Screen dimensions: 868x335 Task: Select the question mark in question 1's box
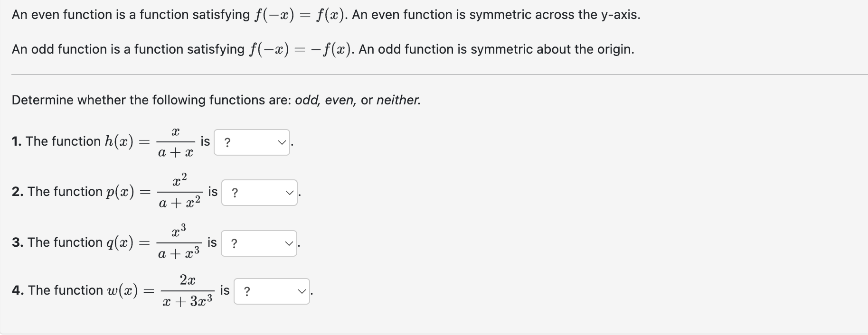pyautogui.click(x=227, y=142)
